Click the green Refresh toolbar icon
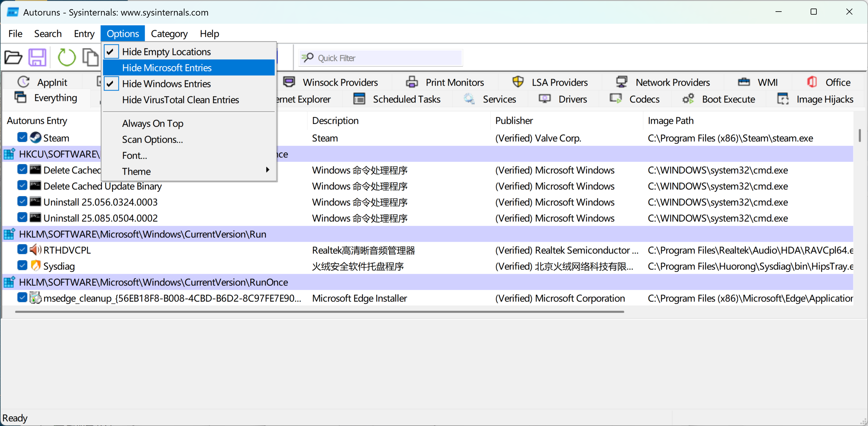 (66, 58)
